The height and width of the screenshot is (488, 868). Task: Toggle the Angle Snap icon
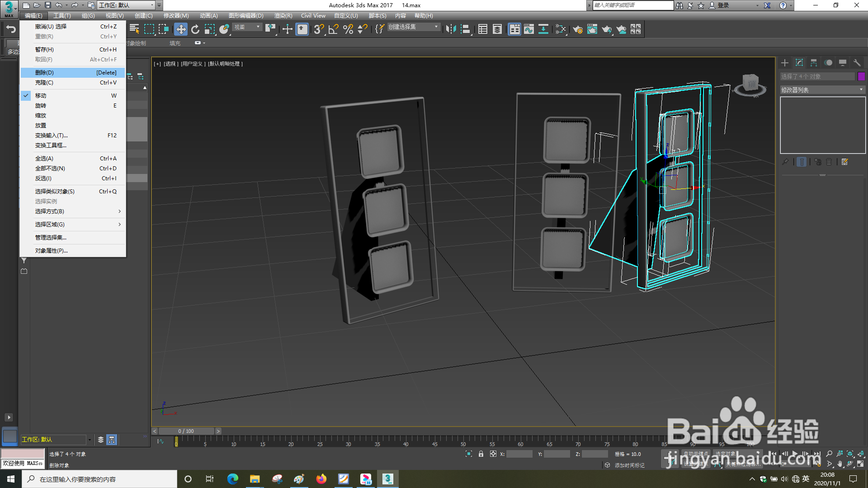click(x=334, y=29)
